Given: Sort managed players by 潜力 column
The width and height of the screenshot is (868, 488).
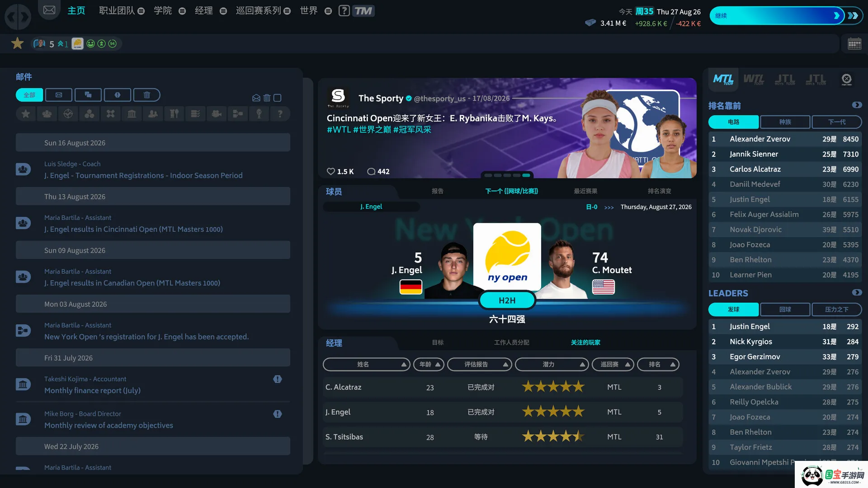Looking at the screenshot, I should [x=552, y=364].
